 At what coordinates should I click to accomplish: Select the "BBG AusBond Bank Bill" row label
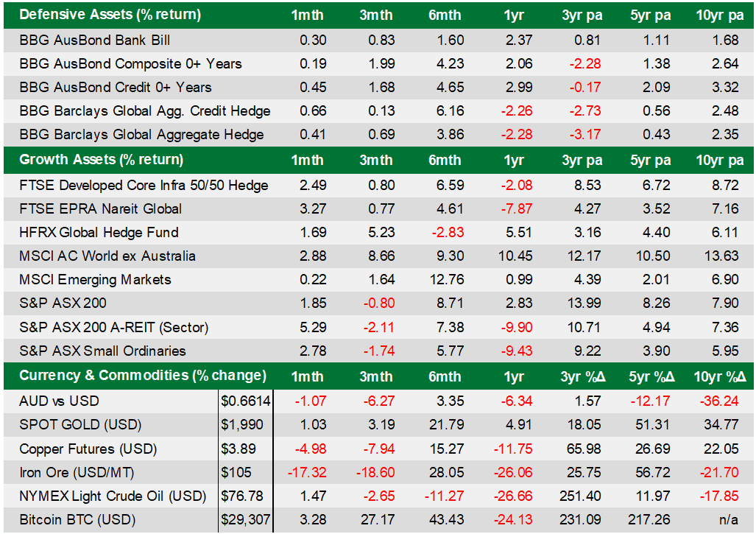94,40
